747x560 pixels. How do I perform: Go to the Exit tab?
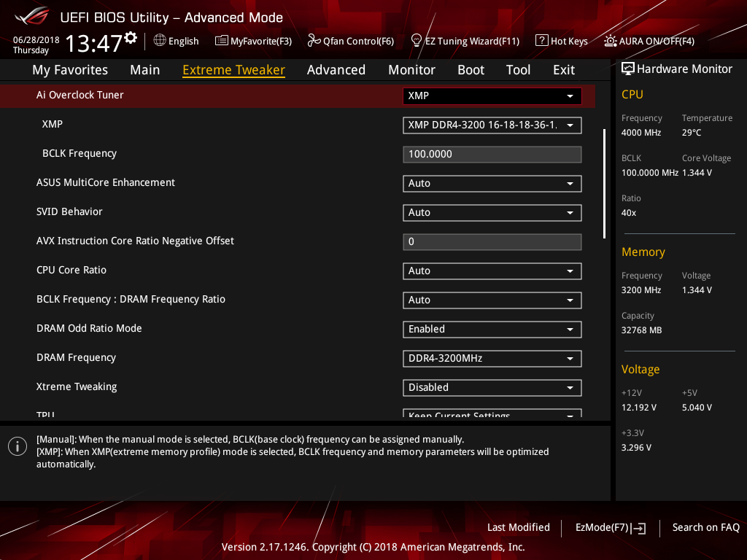pyautogui.click(x=564, y=70)
